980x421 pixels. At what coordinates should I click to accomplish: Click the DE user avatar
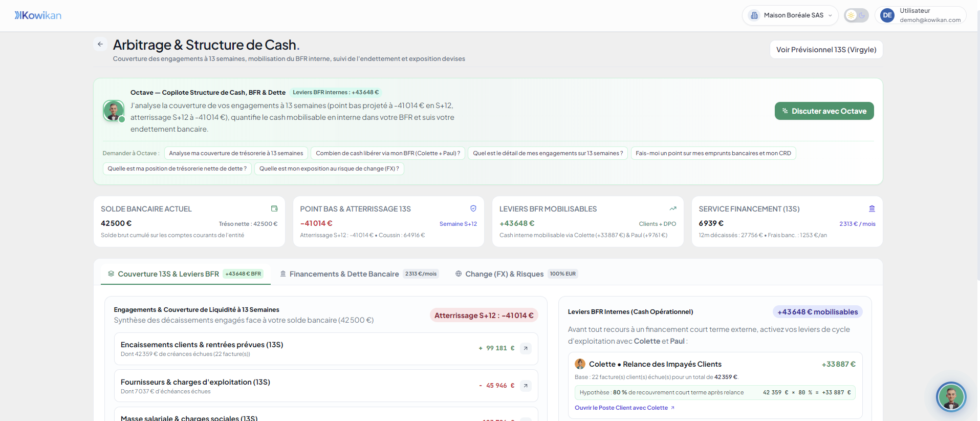tap(887, 15)
